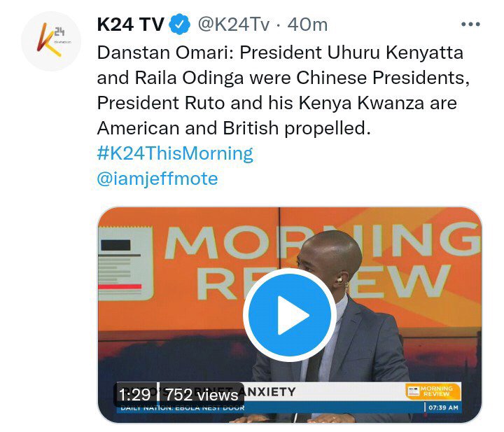Click the K24 TV display name
This screenshot has height=432, width=504.
tap(130, 25)
